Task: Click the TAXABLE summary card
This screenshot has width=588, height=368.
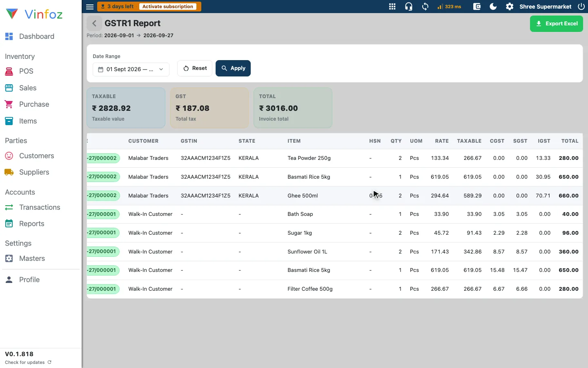Action: click(126, 108)
